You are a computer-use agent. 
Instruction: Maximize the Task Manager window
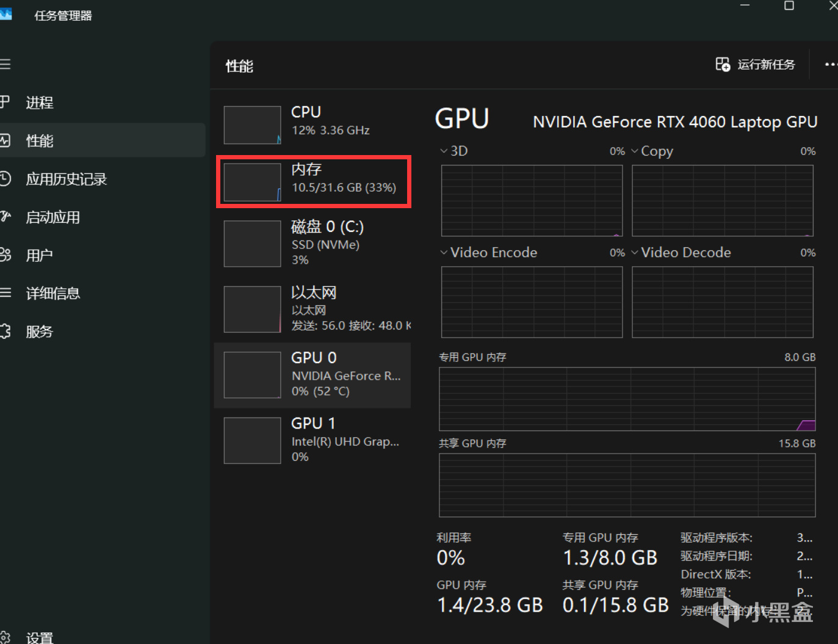789,5
